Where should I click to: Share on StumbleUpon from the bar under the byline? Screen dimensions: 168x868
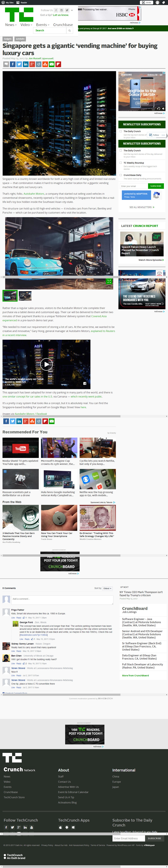45,64
